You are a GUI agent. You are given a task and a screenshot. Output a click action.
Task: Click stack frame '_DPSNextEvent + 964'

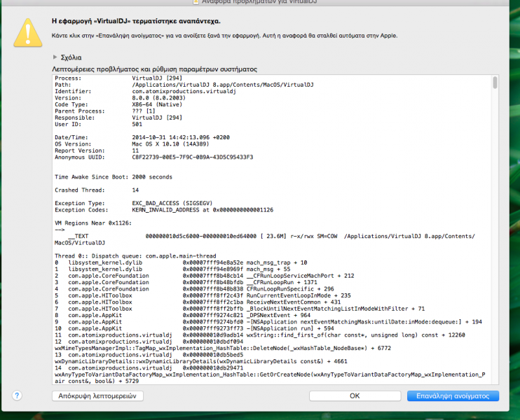click(x=278, y=315)
